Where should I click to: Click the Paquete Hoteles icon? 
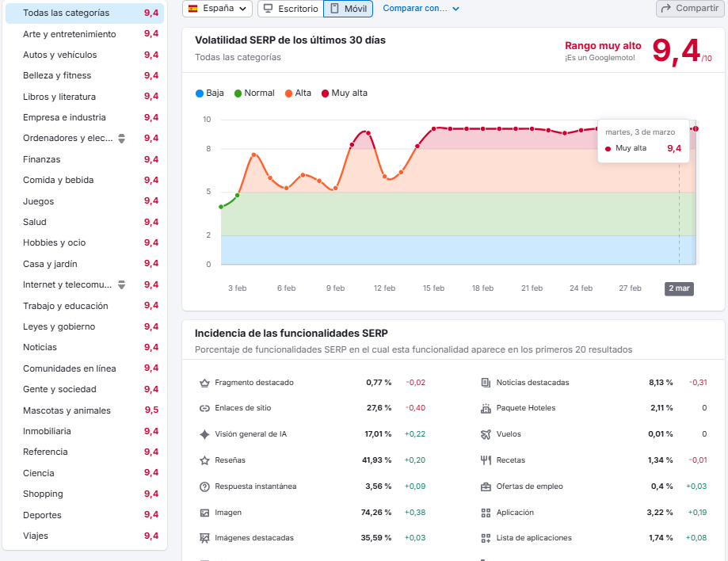point(486,408)
